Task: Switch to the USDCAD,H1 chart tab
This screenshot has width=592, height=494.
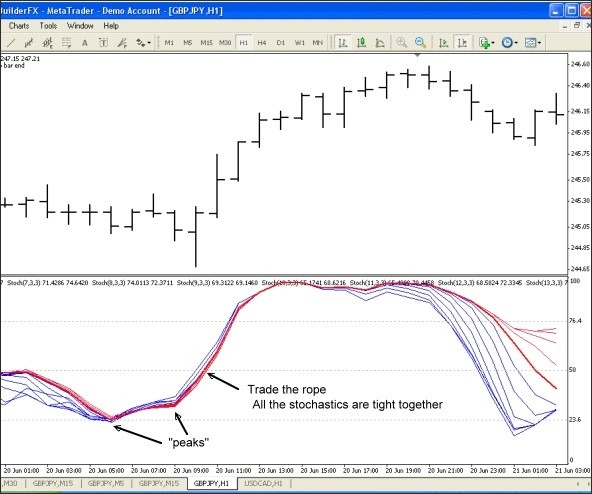Action: 263,483
